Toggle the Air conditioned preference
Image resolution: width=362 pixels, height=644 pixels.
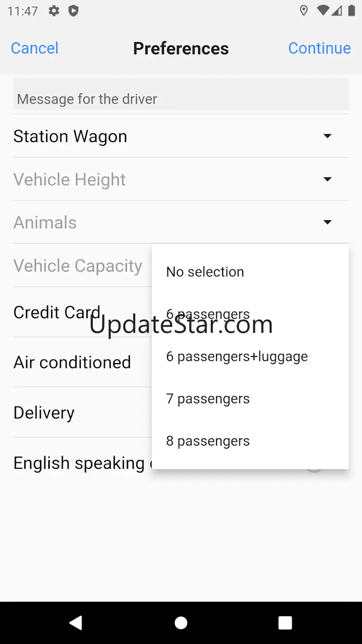72,362
